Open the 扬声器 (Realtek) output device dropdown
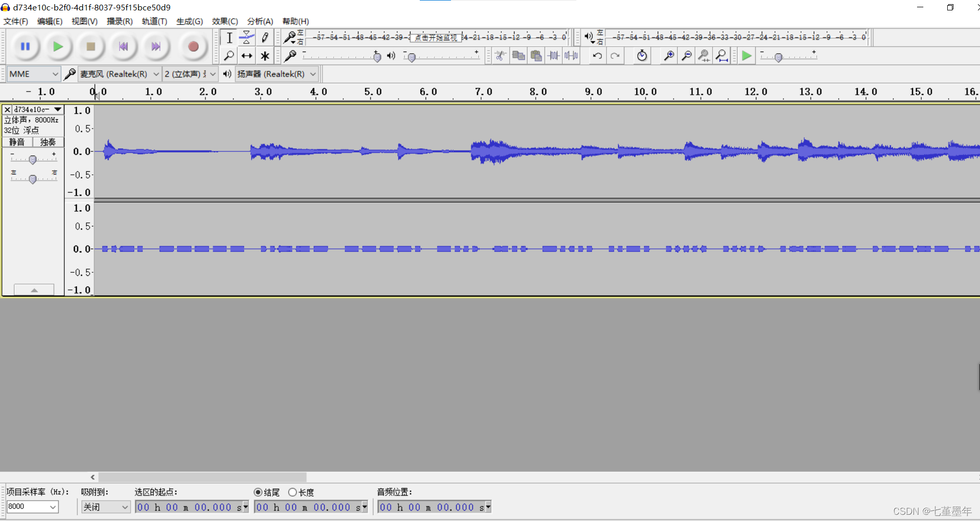The image size is (980, 521). point(277,74)
